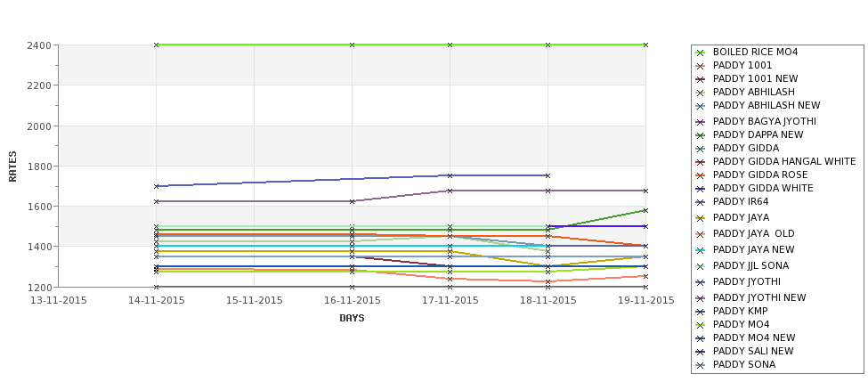Click the PADDY MO4 legend marker

click(x=701, y=325)
